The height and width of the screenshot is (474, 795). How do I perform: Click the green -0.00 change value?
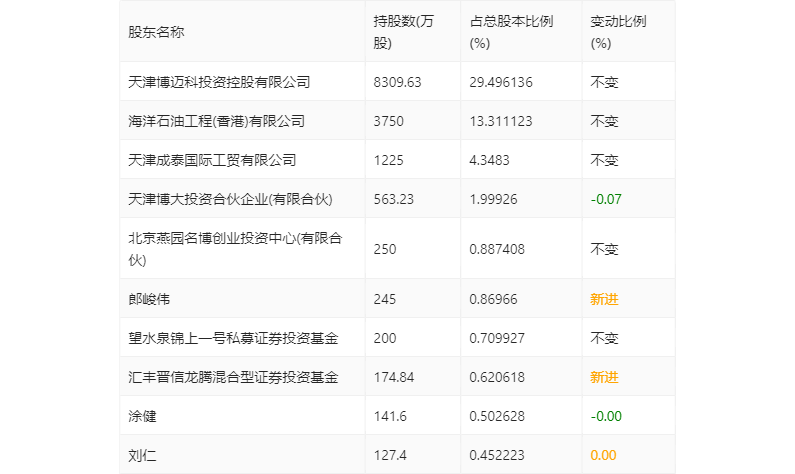(606, 416)
